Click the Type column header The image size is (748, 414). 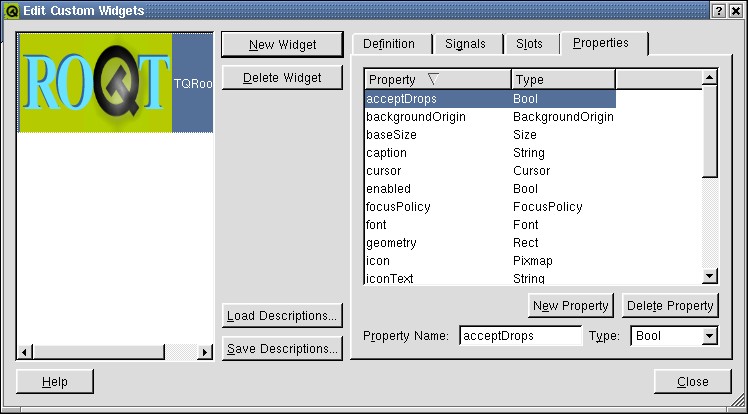[562, 79]
